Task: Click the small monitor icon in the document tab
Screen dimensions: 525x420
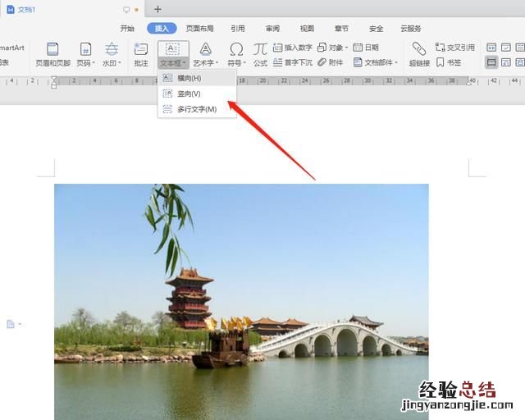Action: click(126, 10)
